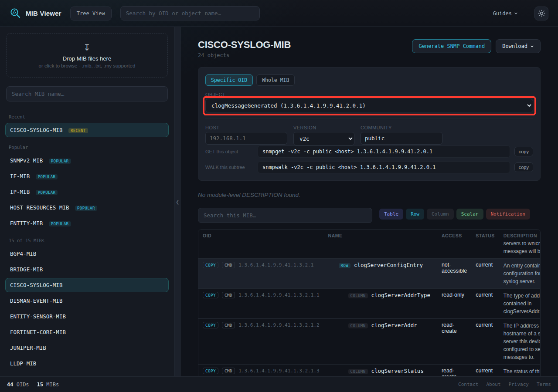Open IF-MIB from Popular list
The height and width of the screenshot is (392, 558).
(x=87, y=176)
